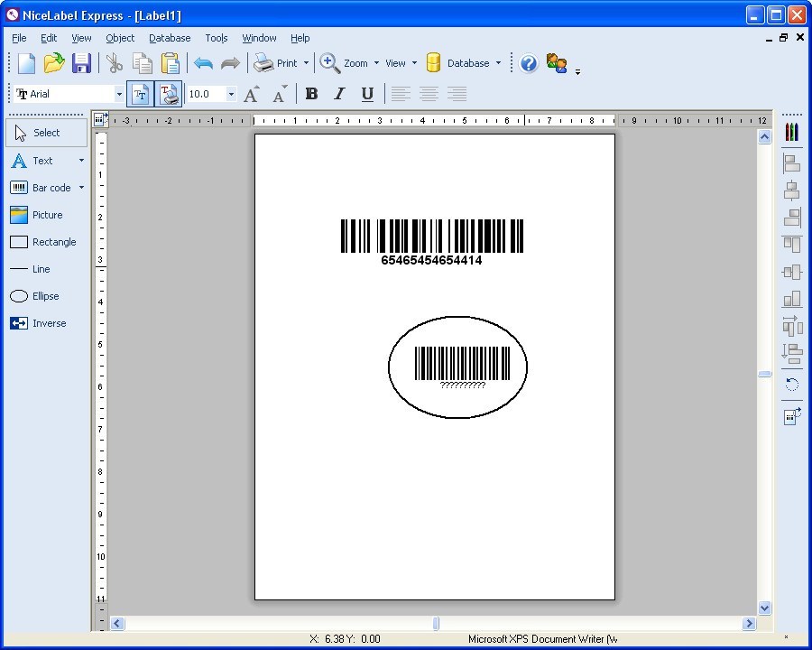
Task: Click the ruler corner origin icon
Action: 100,119
